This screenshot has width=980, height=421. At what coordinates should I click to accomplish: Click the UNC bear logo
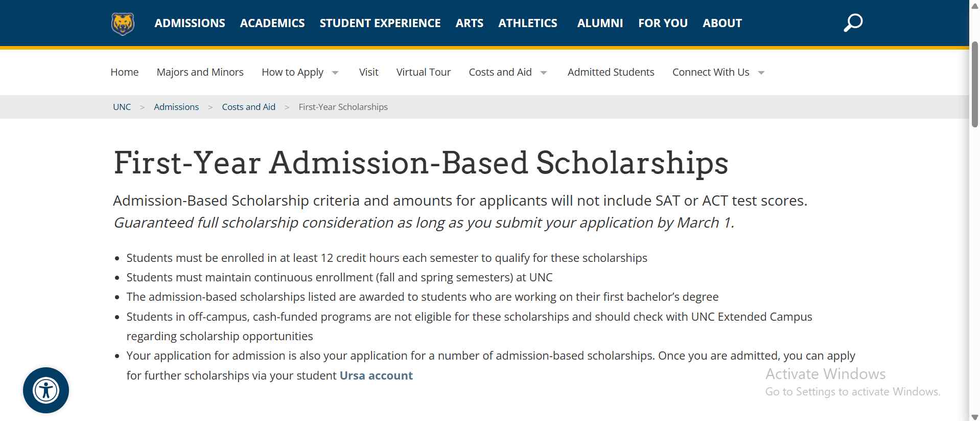pyautogui.click(x=123, y=23)
